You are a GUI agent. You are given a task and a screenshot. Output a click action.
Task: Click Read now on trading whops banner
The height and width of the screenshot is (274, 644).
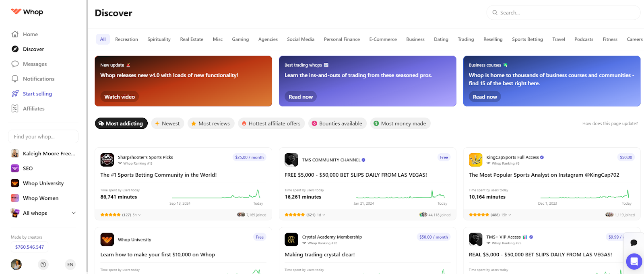(x=301, y=97)
